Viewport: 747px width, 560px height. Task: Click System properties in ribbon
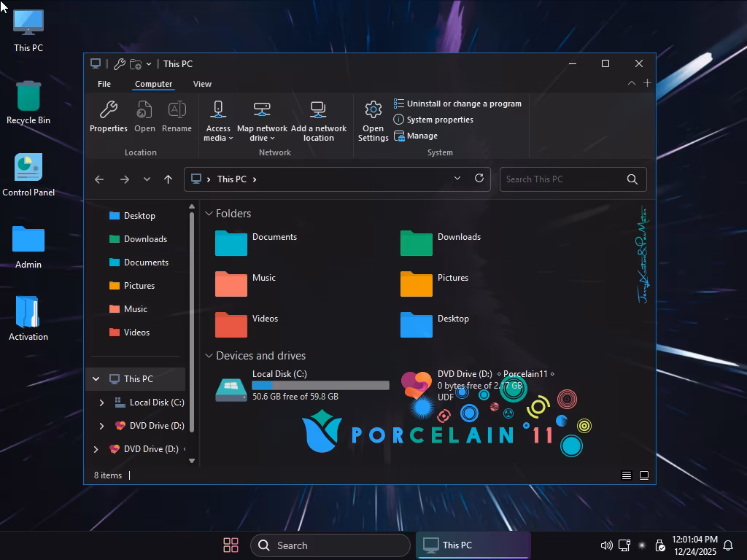(439, 120)
